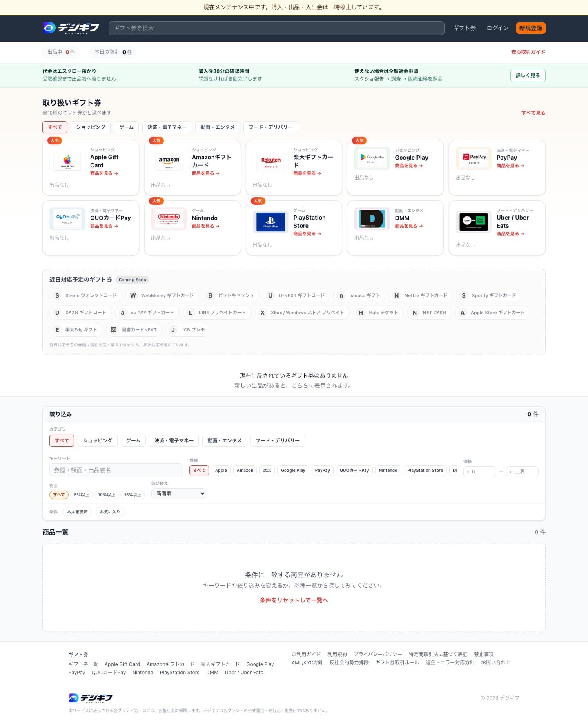
Task: Click the デジギフ logo in the header
Action: tap(71, 28)
